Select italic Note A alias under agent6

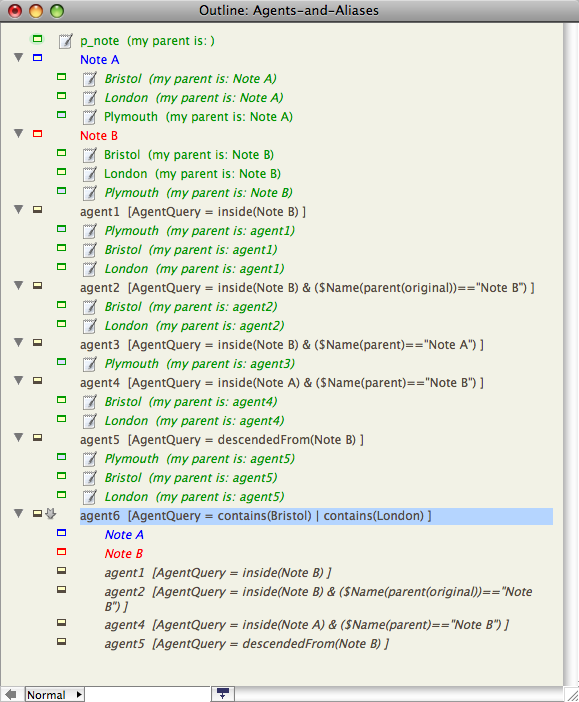(124, 535)
